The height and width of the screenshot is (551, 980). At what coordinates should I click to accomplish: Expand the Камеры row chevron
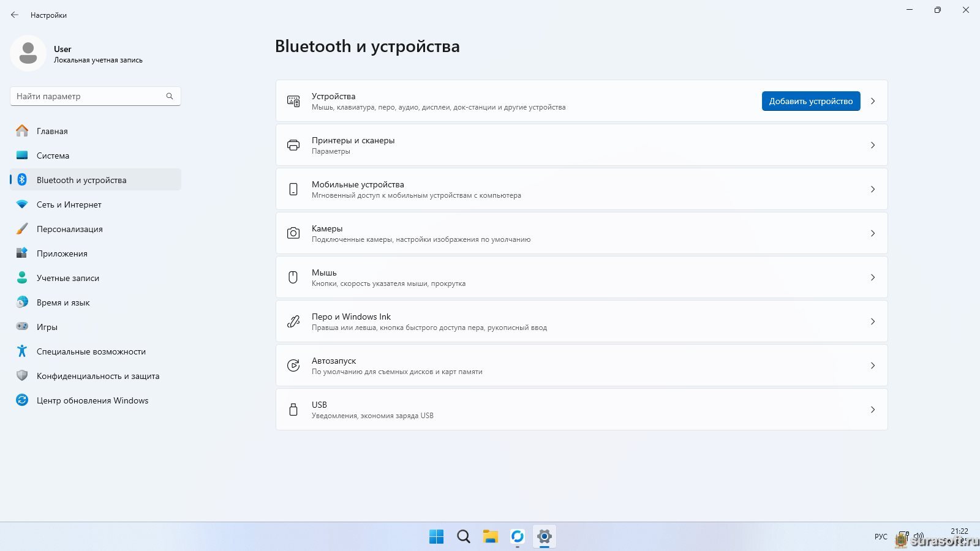(873, 233)
